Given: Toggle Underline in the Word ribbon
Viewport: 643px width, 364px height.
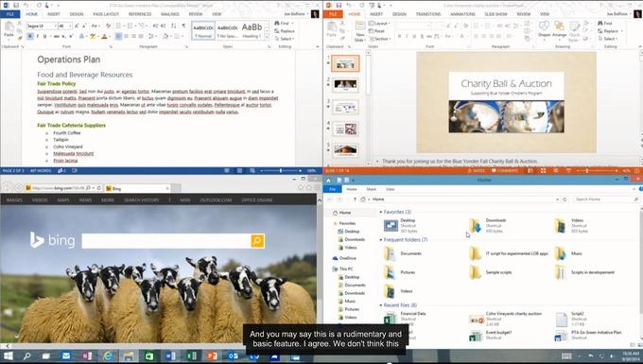Looking at the screenshot, I should [44, 37].
